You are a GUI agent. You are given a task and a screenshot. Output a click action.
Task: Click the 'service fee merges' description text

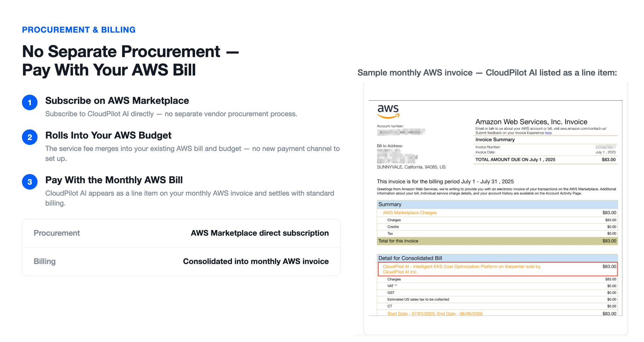pyautogui.click(x=193, y=153)
